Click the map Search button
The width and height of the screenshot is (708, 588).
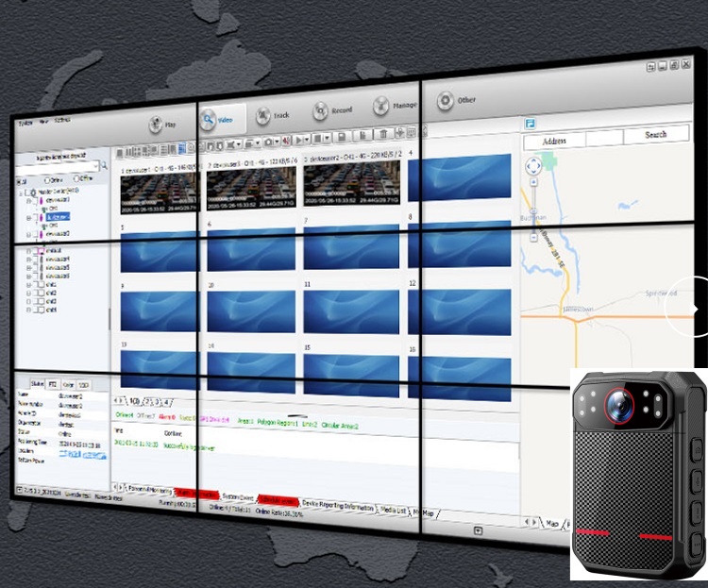pyautogui.click(x=655, y=135)
